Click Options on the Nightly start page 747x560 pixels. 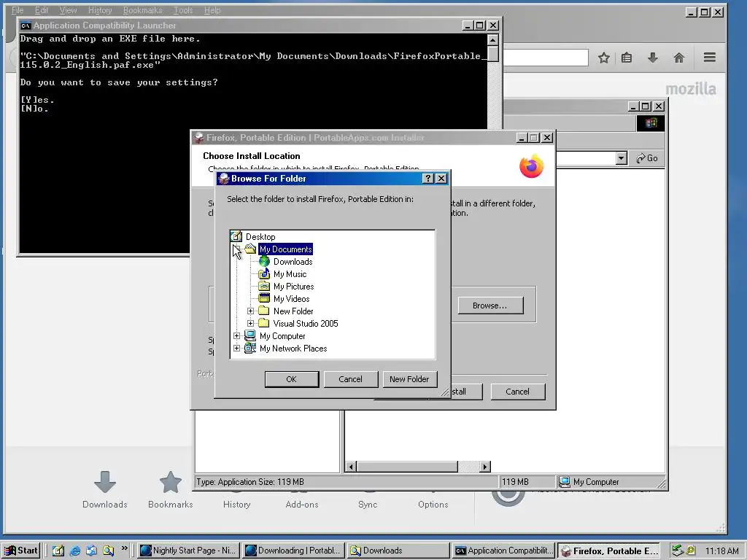(x=433, y=505)
